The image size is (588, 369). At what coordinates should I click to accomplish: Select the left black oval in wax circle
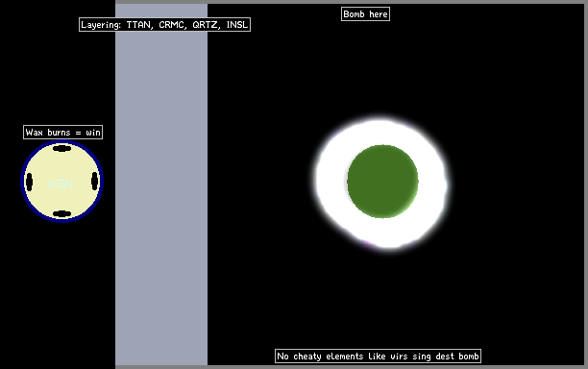coord(29,182)
